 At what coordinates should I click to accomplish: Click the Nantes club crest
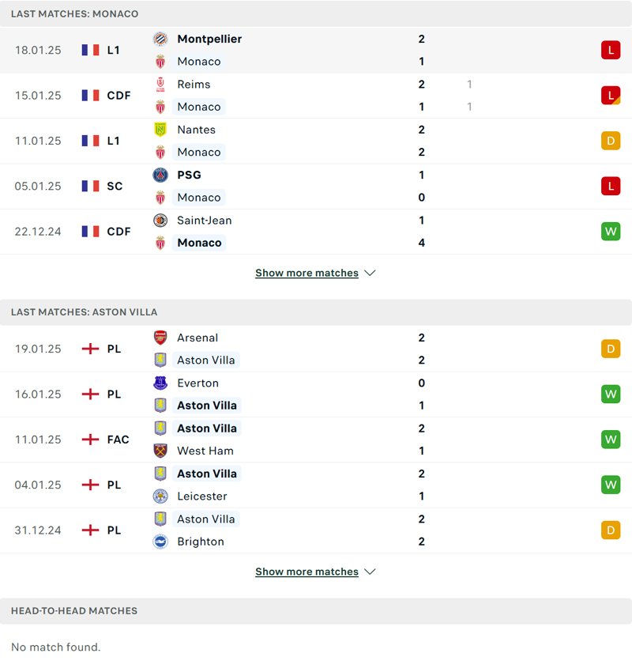[x=161, y=129]
